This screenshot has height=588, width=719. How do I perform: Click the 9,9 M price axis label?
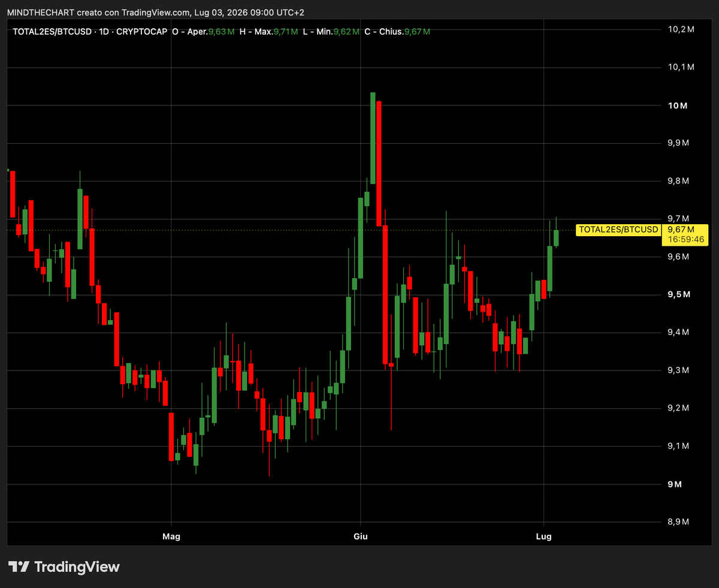678,143
